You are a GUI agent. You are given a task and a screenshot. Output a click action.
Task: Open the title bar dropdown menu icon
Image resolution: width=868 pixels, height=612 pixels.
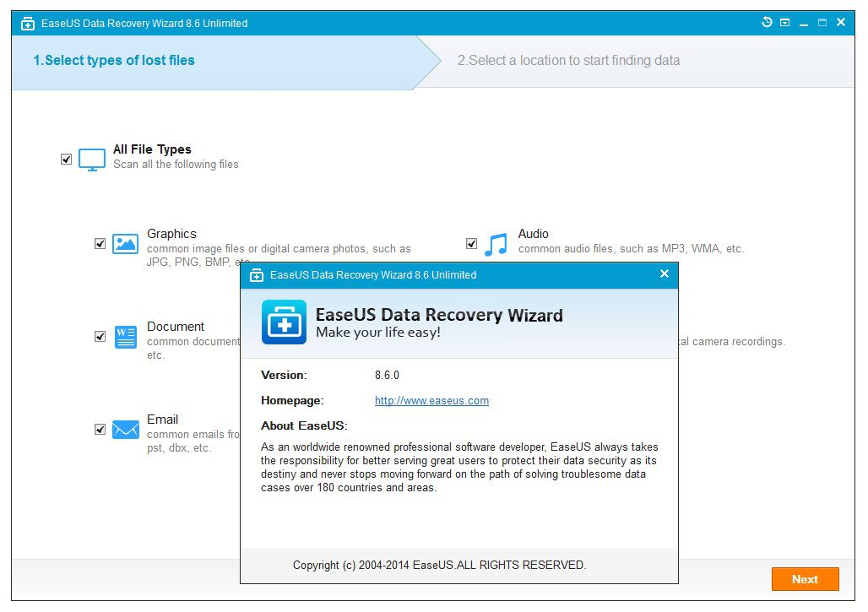(x=785, y=23)
